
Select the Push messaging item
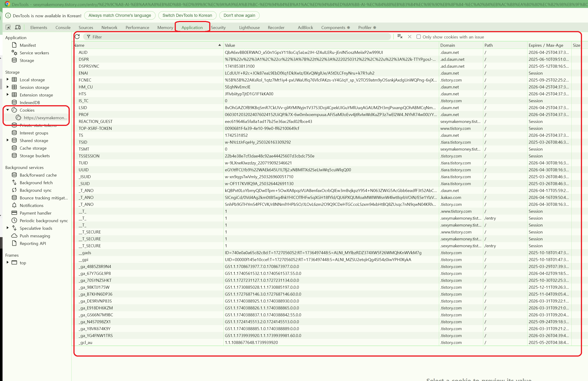tap(35, 236)
